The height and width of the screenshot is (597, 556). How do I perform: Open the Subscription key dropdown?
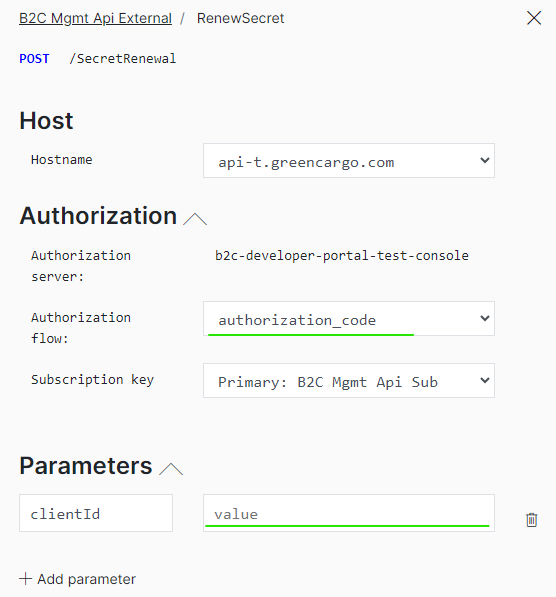click(x=349, y=381)
